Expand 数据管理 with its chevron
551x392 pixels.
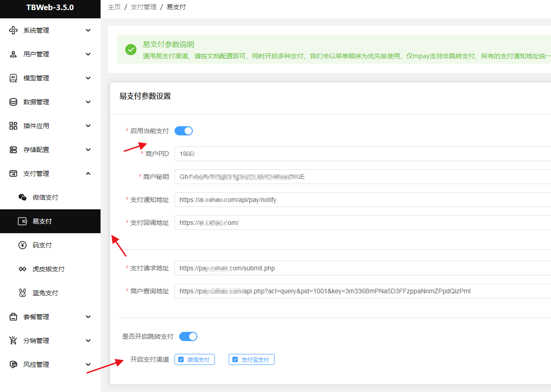89,102
